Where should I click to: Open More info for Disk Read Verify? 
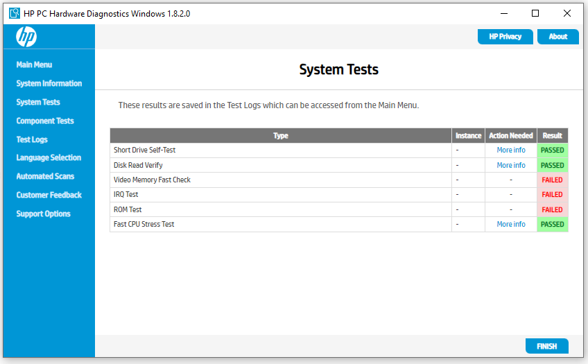510,165
